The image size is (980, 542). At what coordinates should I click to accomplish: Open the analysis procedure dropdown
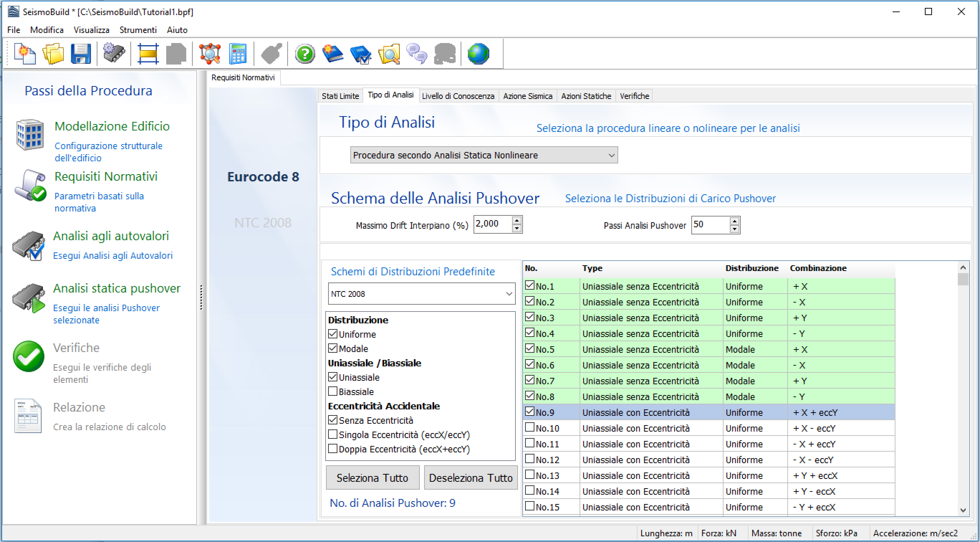pos(484,155)
